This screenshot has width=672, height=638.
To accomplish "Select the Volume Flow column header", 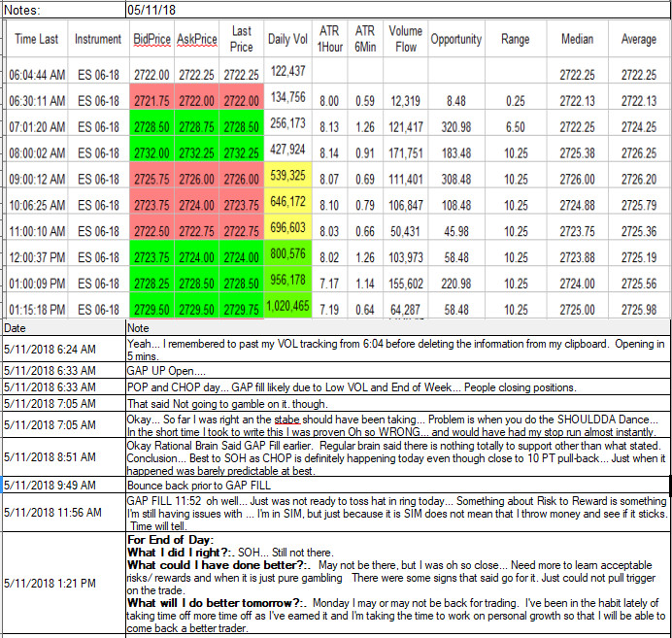I will [x=405, y=39].
